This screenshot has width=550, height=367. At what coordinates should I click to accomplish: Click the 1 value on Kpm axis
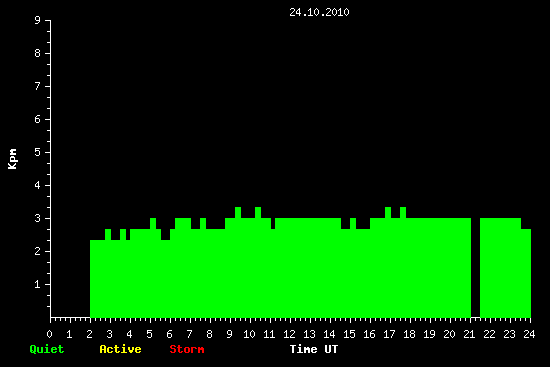[38, 284]
